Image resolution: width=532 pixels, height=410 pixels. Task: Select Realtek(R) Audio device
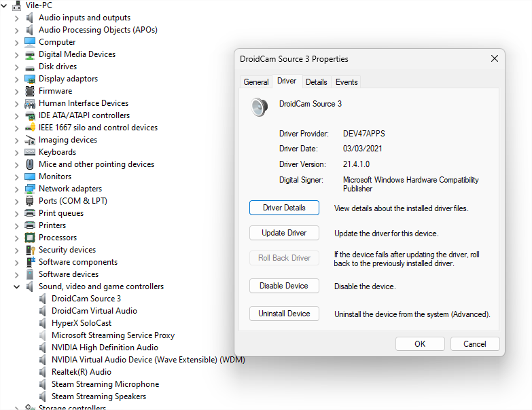[82, 372]
